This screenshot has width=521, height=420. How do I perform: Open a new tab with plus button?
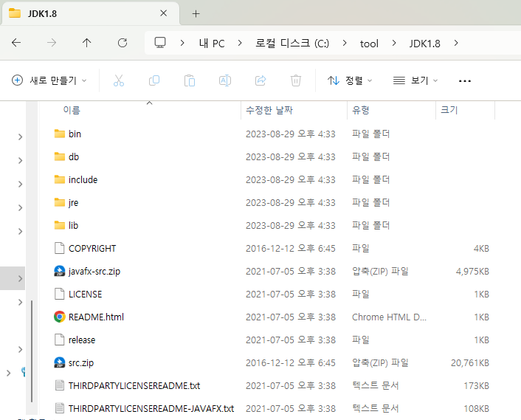[196, 13]
